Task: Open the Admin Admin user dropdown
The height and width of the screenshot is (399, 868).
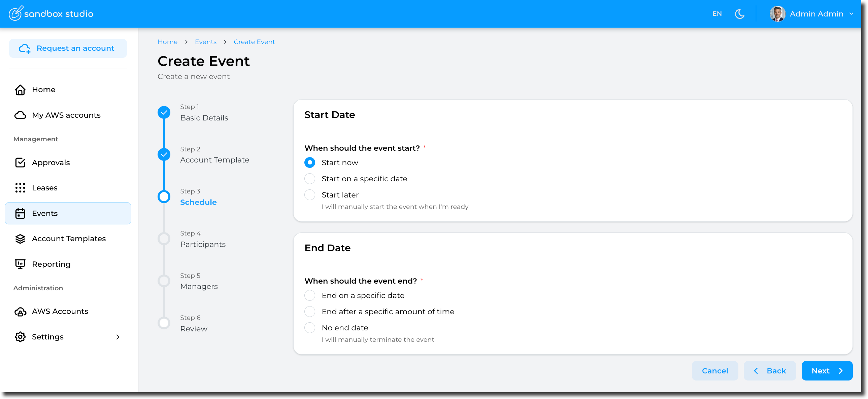Action: point(812,14)
